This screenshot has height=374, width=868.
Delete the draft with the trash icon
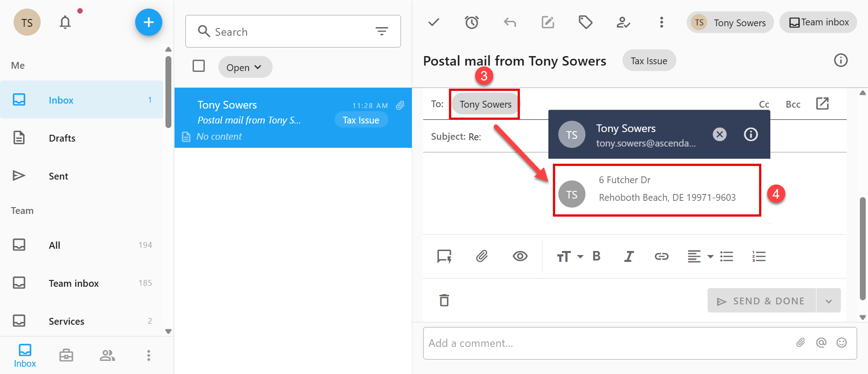coord(444,300)
